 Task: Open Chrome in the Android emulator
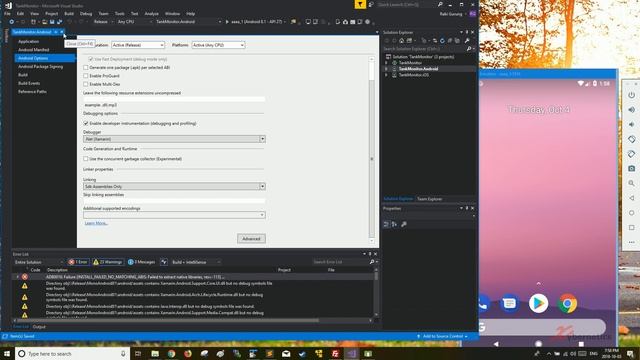(567, 303)
